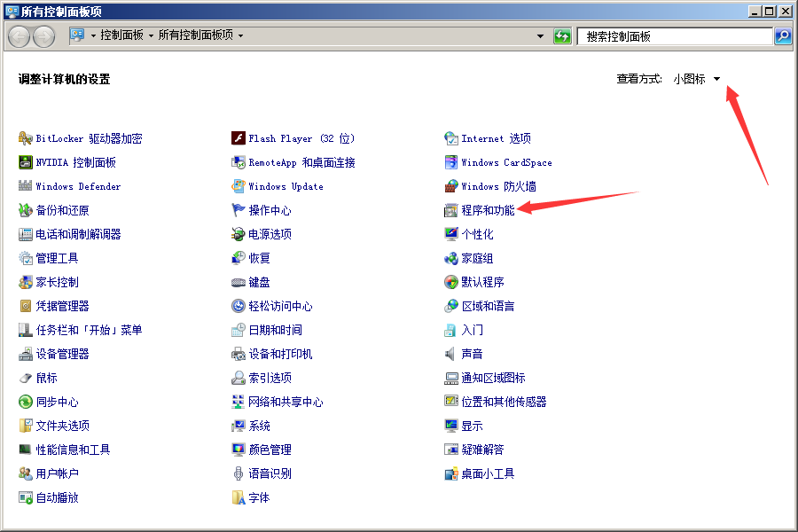This screenshot has width=798, height=532.
Task: Open the 电话和调制解调器 icon
Action: (x=26, y=234)
